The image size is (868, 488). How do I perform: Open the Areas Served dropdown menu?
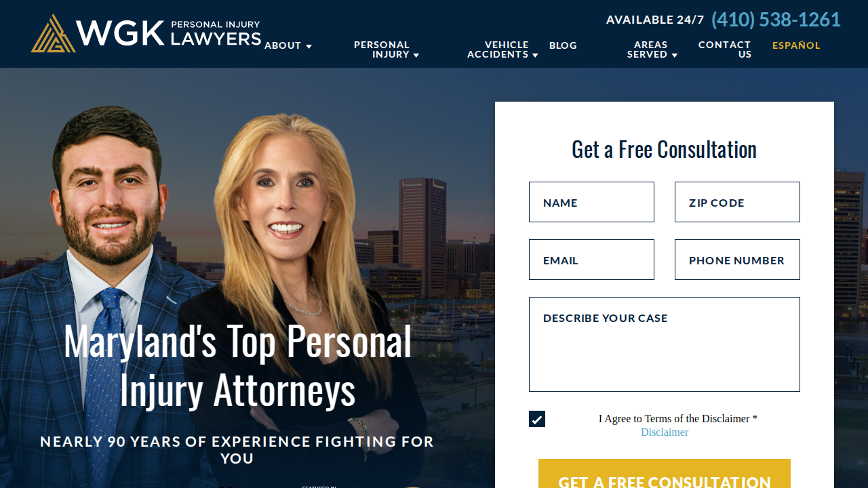point(652,49)
